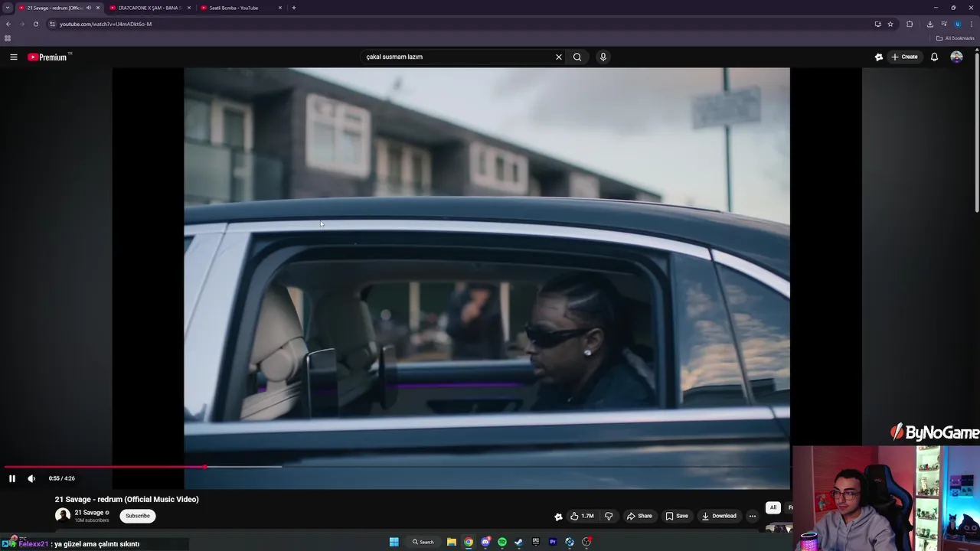
Task: Open 21 Savage channel name link
Action: [89, 513]
